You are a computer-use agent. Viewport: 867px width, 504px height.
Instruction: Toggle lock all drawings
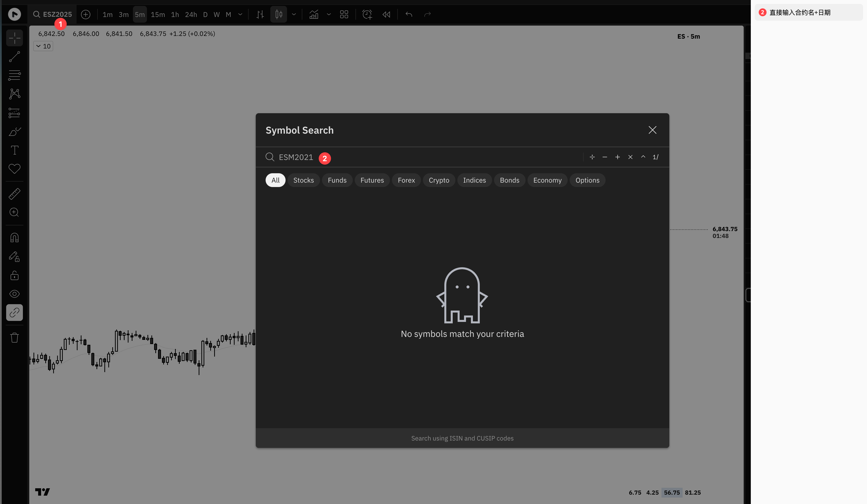pos(15,275)
